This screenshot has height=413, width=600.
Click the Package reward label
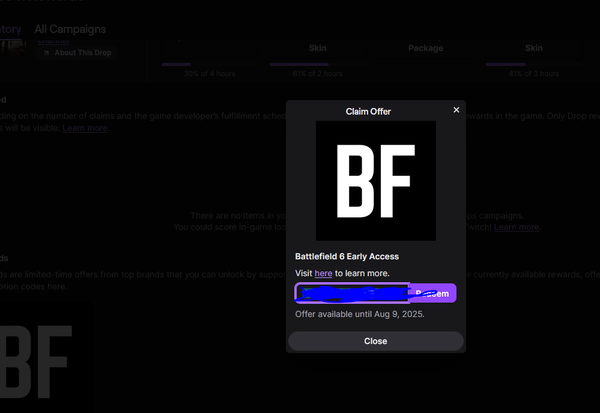pyautogui.click(x=426, y=48)
